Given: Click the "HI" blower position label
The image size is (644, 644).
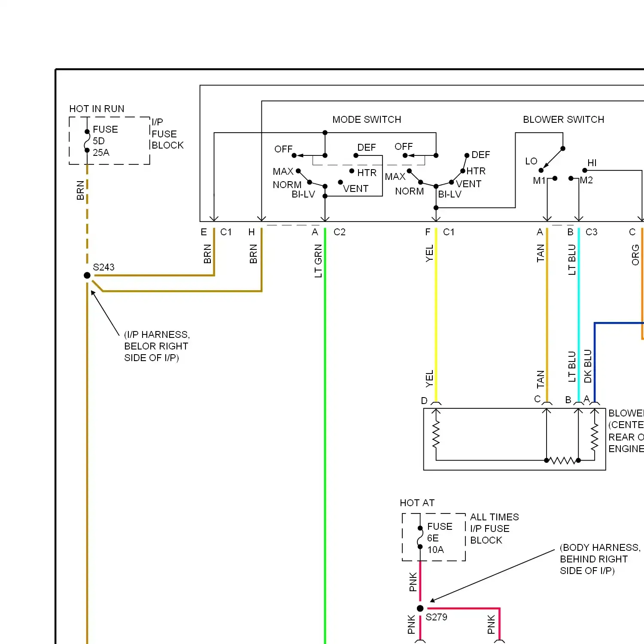Looking at the screenshot, I should point(592,163).
